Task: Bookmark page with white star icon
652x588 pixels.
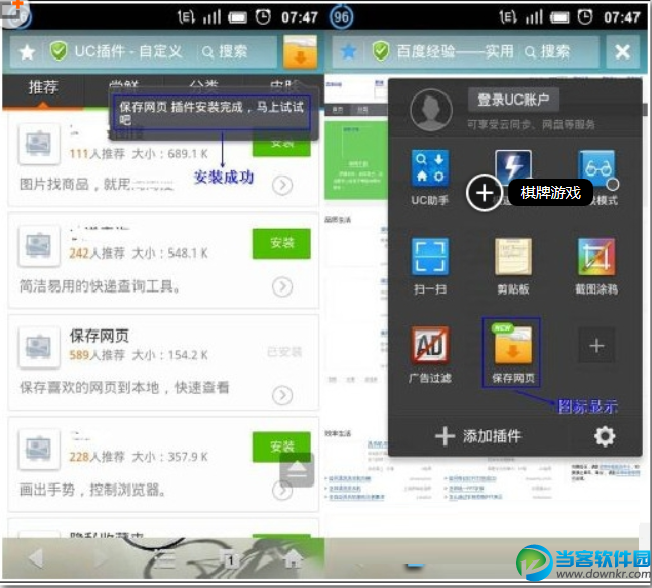Action: click(27, 52)
